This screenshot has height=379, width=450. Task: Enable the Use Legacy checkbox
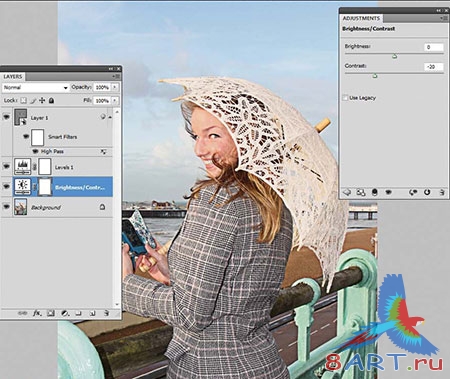(345, 98)
